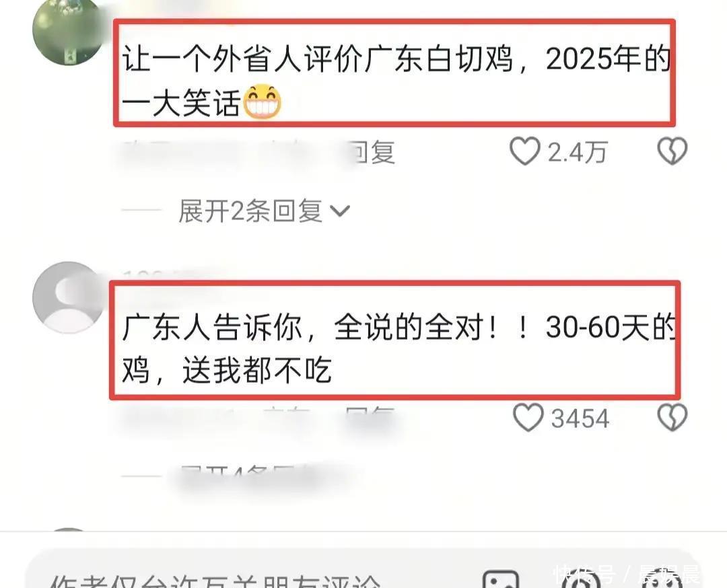Tap broken heart on second comment
This screenshot has height=588, width=727.
click(672, 418)
